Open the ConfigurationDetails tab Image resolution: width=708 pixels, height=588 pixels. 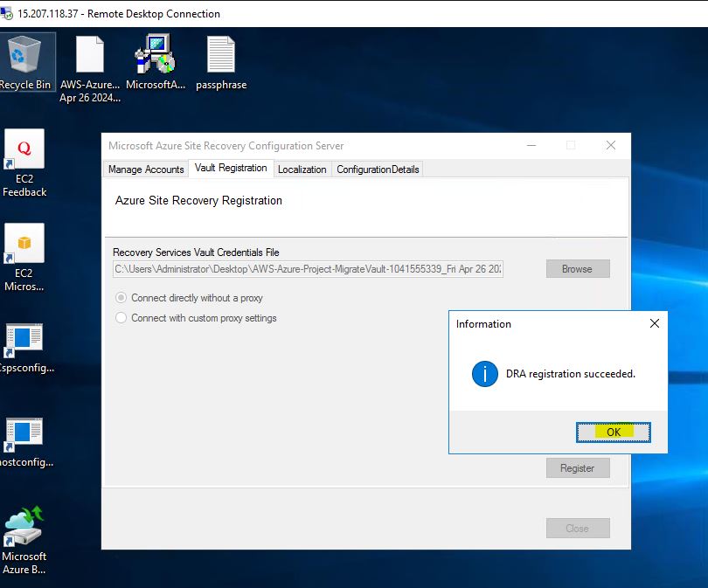click(378, 169)
